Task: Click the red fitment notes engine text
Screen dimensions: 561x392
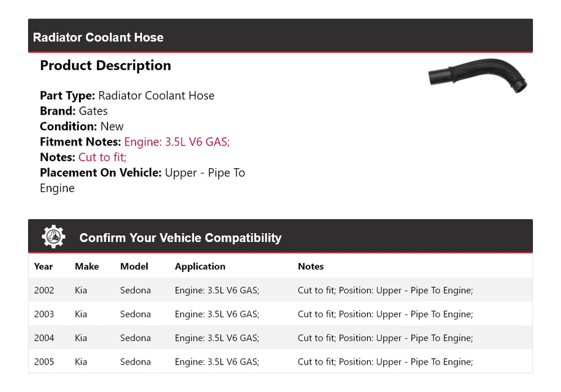Action: tap(177, 142)
